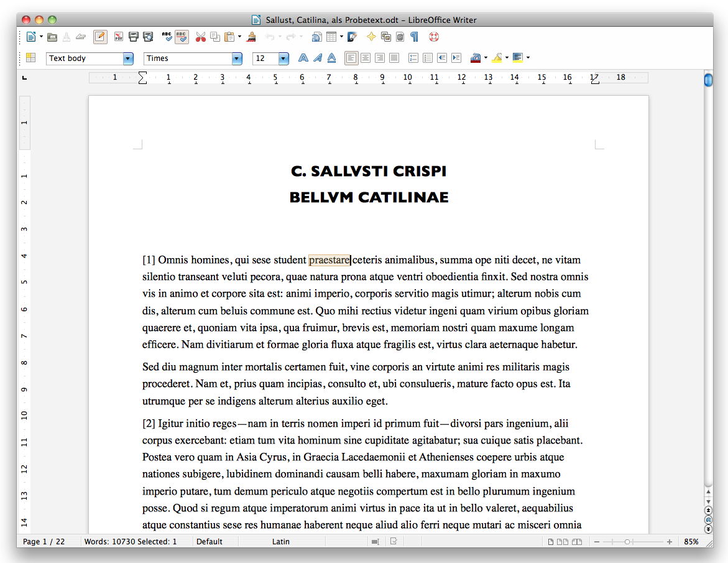Toggle Underline formatting
Viewport: 728px width, 563px height.
click(x=331, y=58)
